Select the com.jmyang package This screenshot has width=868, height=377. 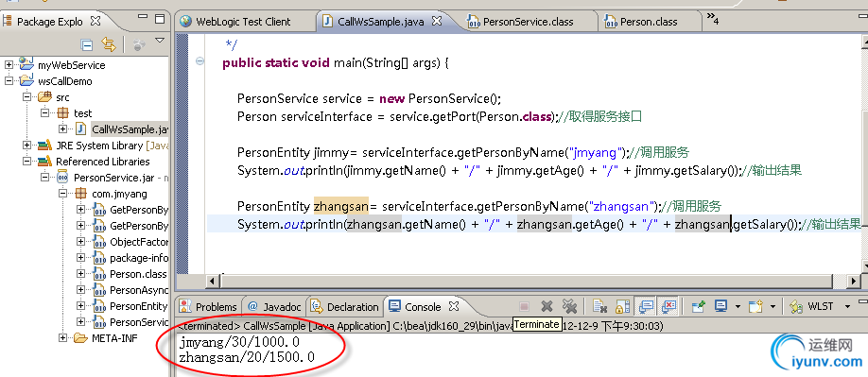click(x=119, y=194)
